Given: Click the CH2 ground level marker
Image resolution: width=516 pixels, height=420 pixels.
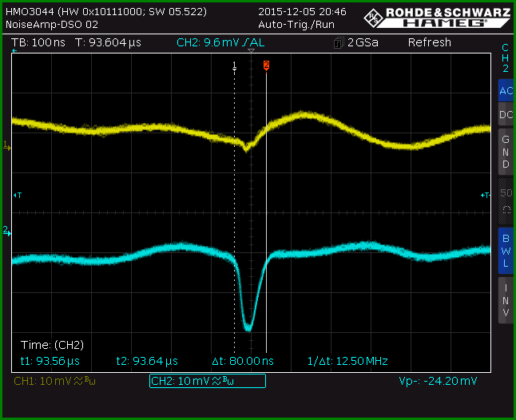Looking at the screenshot, I should [6, 231].
